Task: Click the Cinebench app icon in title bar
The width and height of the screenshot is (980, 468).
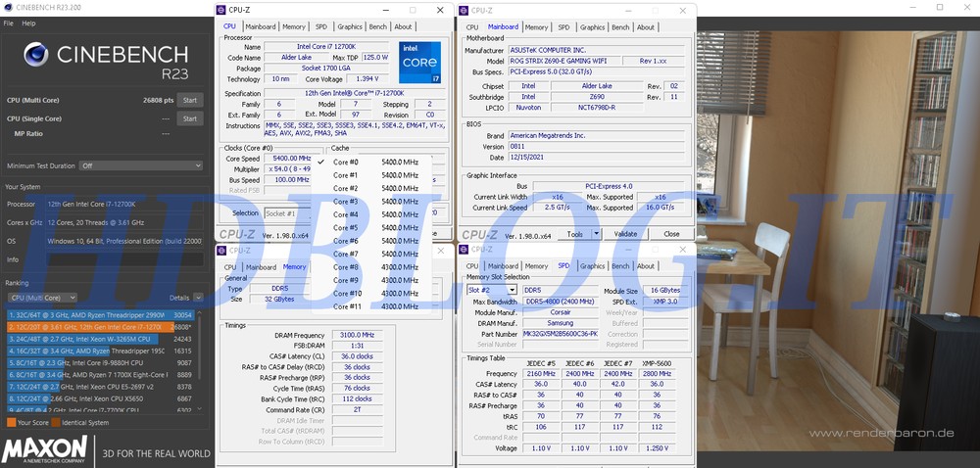Action: pos(7,7)
